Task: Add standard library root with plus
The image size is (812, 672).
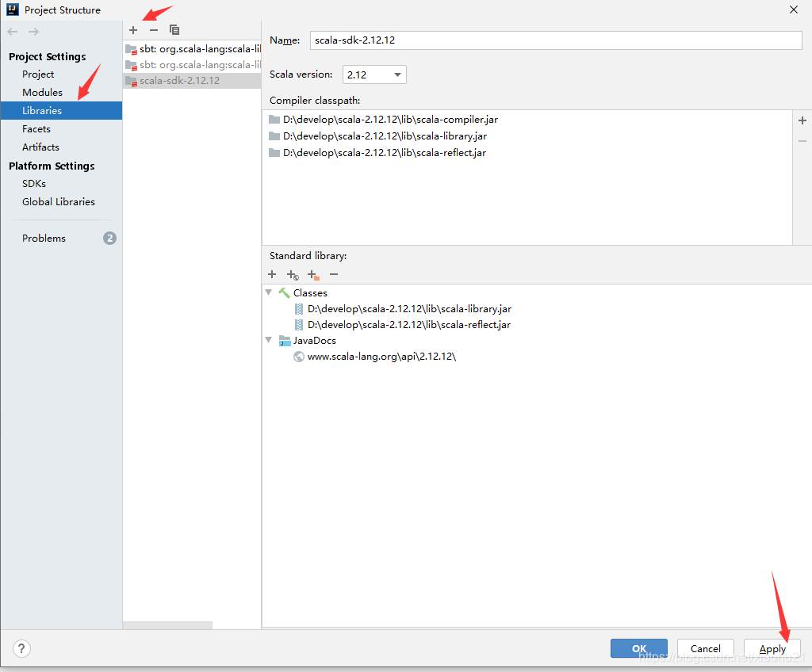Action: (272, 274)
